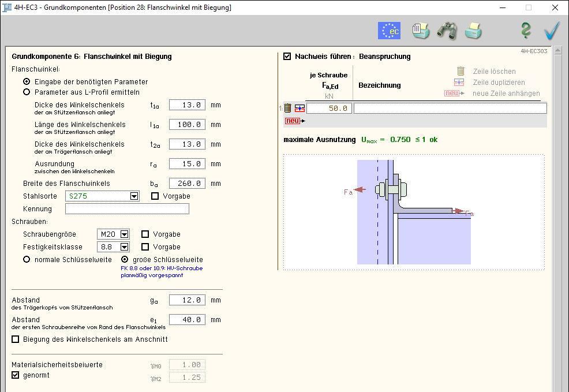Viewport: 569px width, 392px height.
Task: Click the Kennung text field
Action: pos(127,209)
